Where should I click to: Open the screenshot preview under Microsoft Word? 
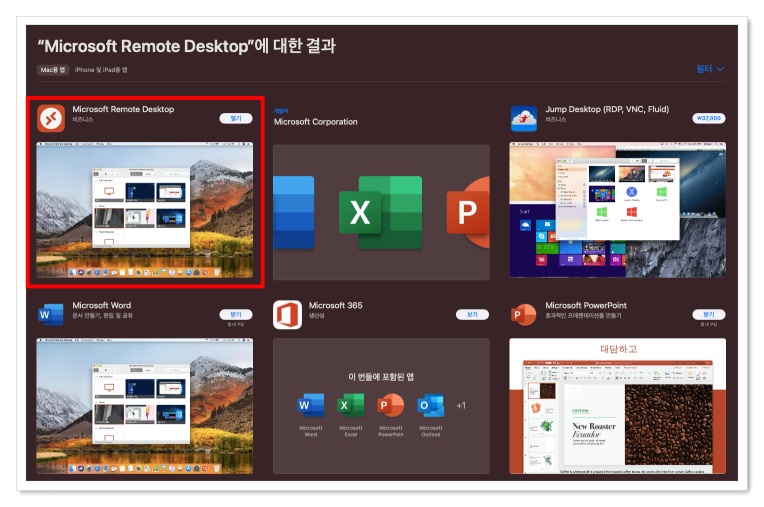tap(145, 406)
